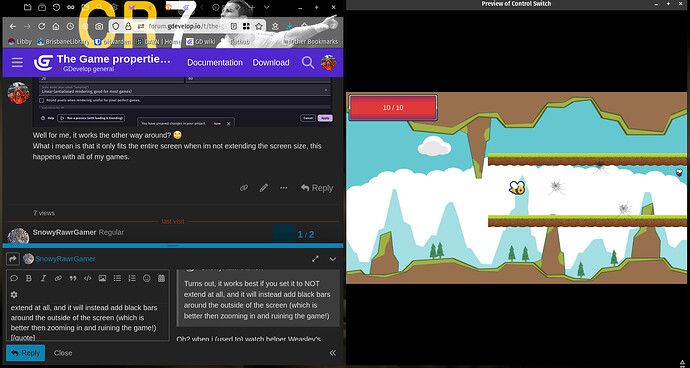Image resolution: width=690 pixels, height=368 pixels.
Task: Go to the browser home page
Action: coord(56,26)
